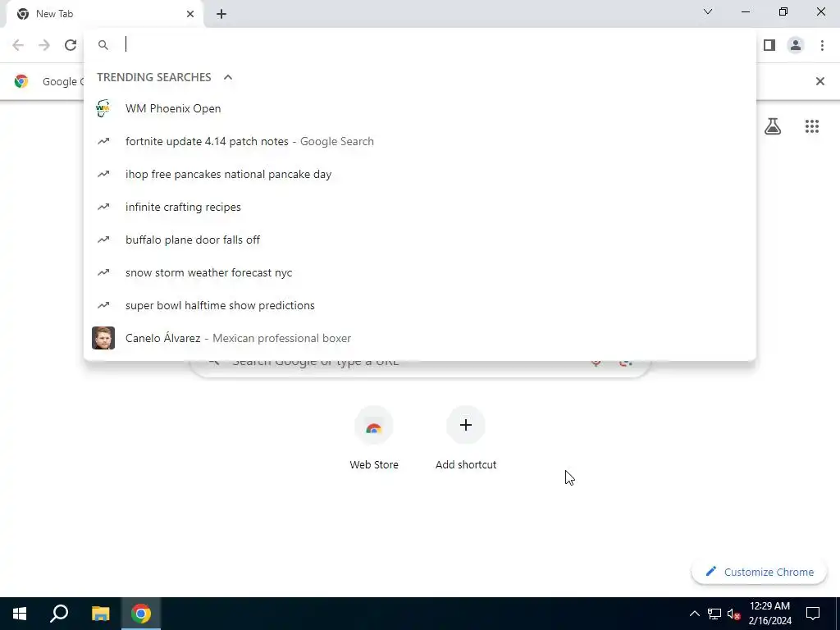Open the Google apps grid
Image resolution: width=840 pixels, height=630 pixels.
pyautogui.click(x=811, y=126)
